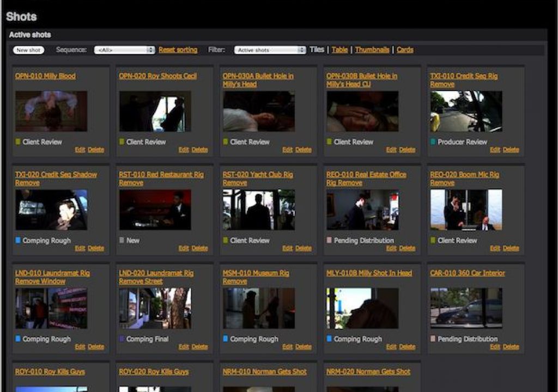Edit the OPN-020 Roy Shoots Cecil shot
Viewport: 558px width, 392px height.
click(184, 150)
